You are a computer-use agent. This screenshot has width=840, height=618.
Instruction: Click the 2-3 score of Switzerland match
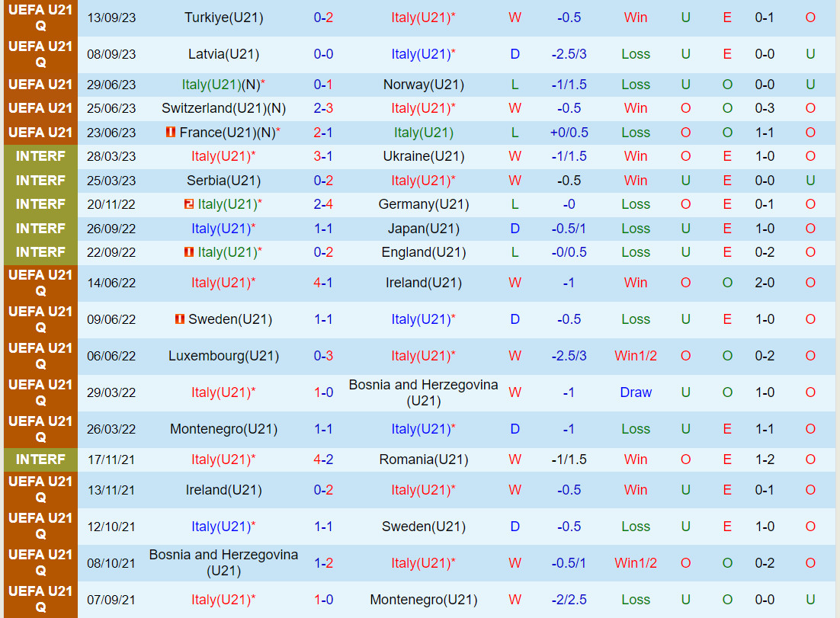click(x=323, y=108)
